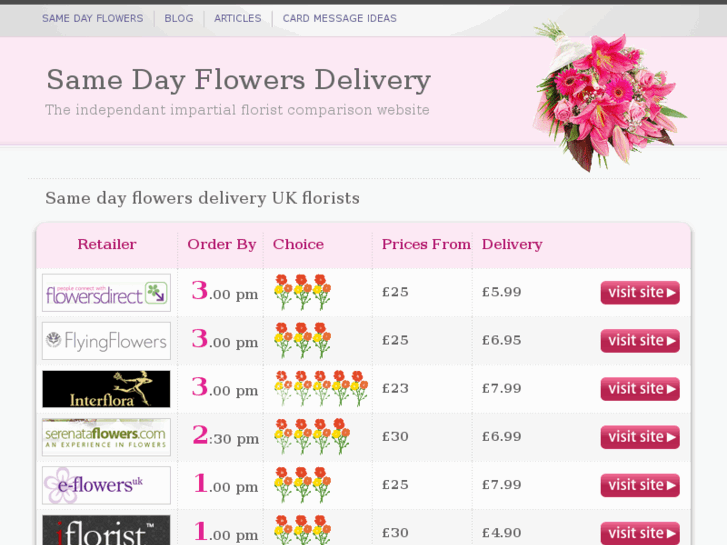Click the £5.99 delivery price
The width and height of the screenshot is (727, 545).
(502, 292)
